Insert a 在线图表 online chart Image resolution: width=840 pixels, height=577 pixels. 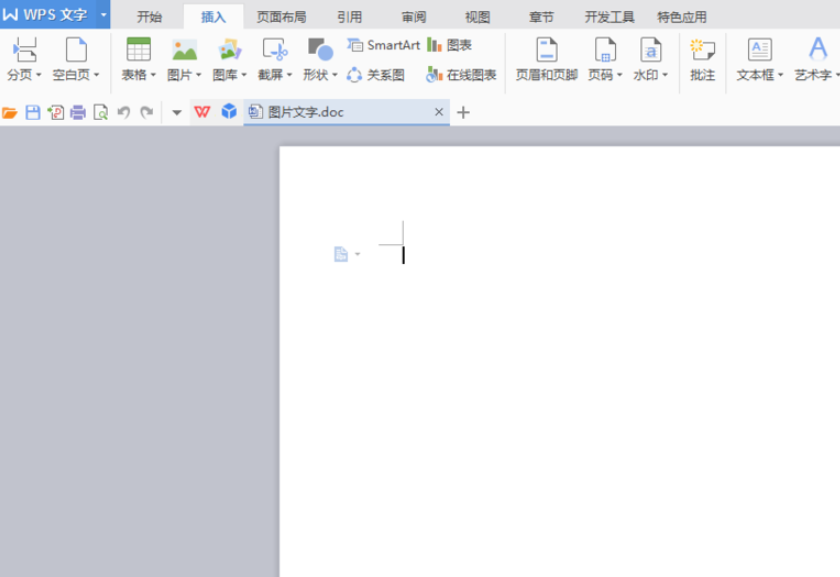pos(461,74)
